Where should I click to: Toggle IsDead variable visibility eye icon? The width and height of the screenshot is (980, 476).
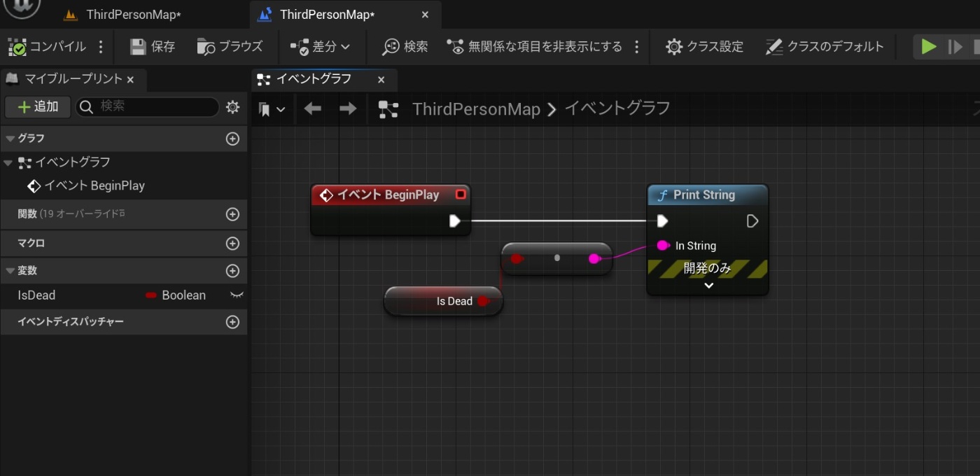click(237, 295)
